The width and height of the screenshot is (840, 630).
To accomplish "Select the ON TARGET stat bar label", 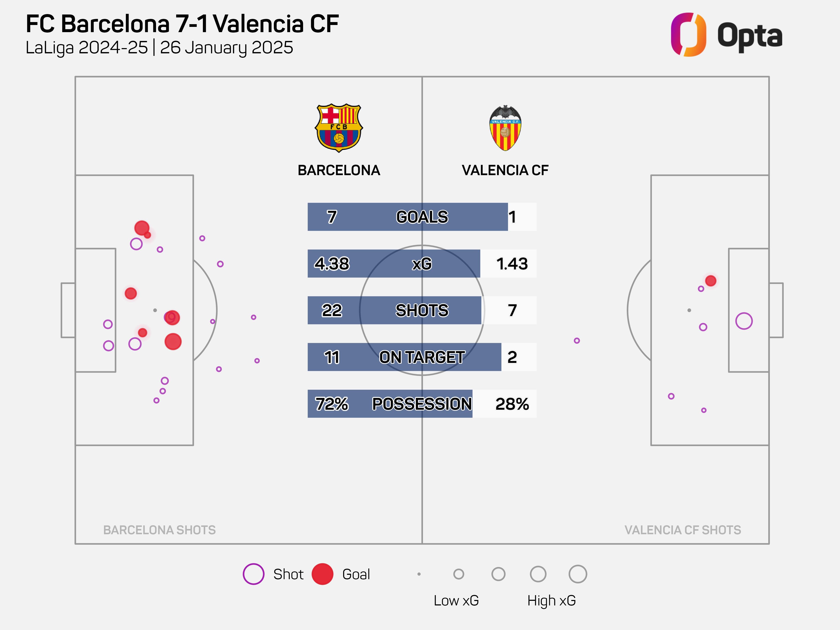I will (x=422, y=357).
